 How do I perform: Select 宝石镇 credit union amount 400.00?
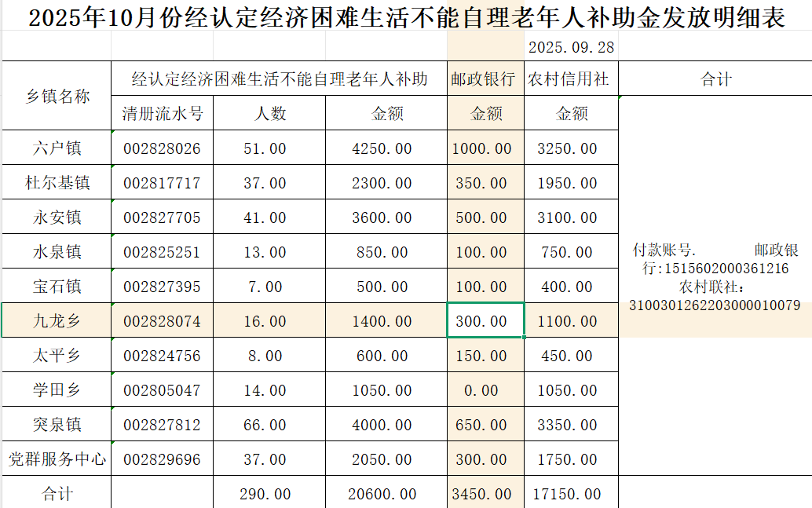(x=571, y=287)
